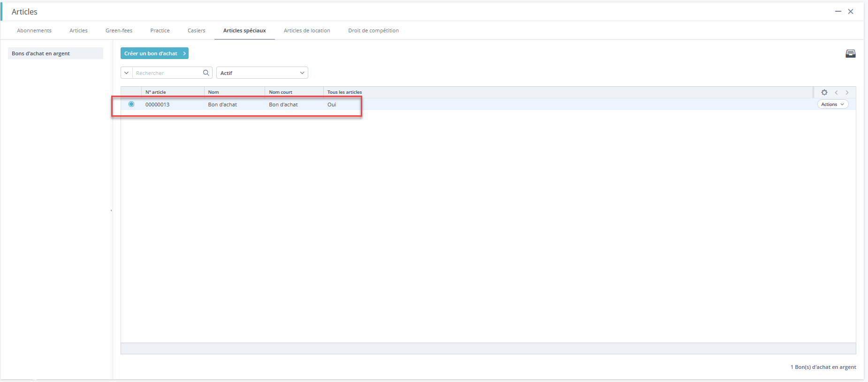Open the Practice tab

(x=160, y=30)
